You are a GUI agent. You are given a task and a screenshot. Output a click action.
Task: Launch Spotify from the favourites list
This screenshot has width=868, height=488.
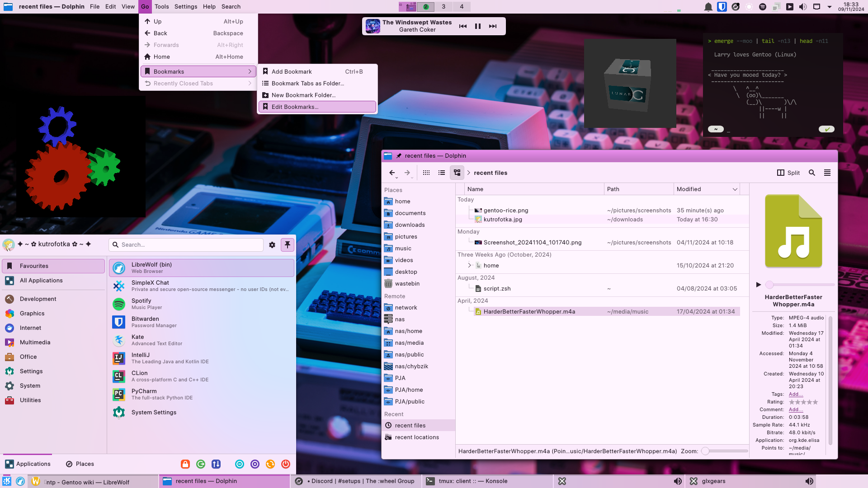point(142,304)
